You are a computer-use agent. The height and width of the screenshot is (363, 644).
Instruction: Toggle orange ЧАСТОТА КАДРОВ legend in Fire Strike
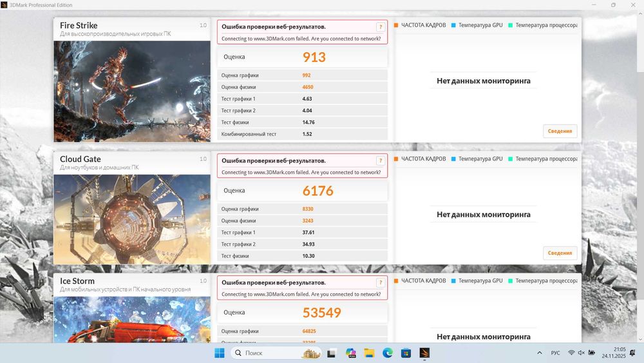coord(420,25)
